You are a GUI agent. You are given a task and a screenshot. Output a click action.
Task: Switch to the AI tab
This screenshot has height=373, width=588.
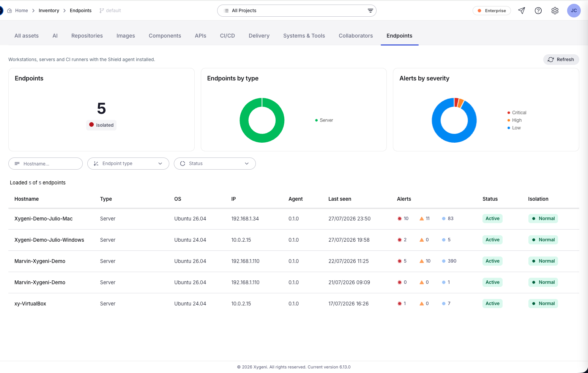tap(55, 36)
